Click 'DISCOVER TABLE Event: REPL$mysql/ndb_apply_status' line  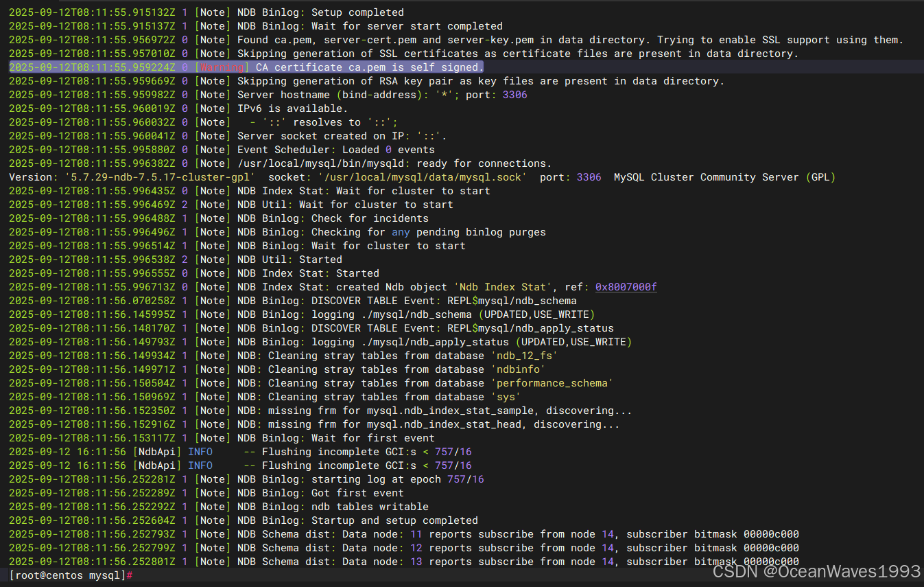311,328
